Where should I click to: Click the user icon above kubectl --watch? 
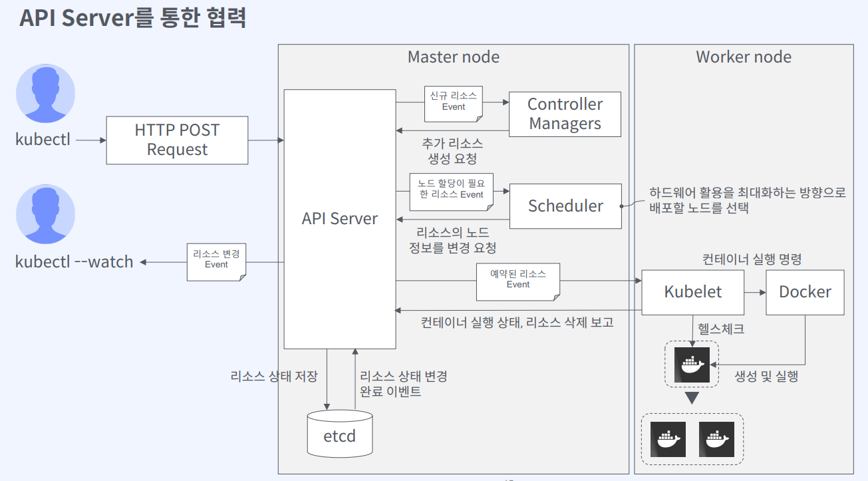click(45, 215)
